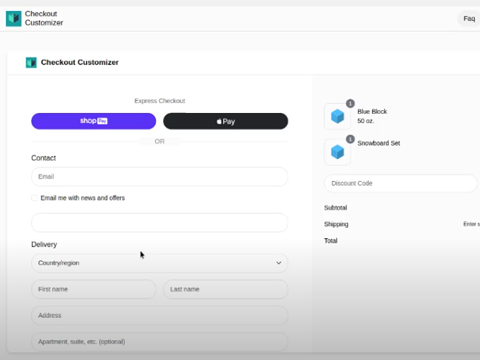Open the Faq menu item
This screenshot has width=480, height=360.
[469, 19]
